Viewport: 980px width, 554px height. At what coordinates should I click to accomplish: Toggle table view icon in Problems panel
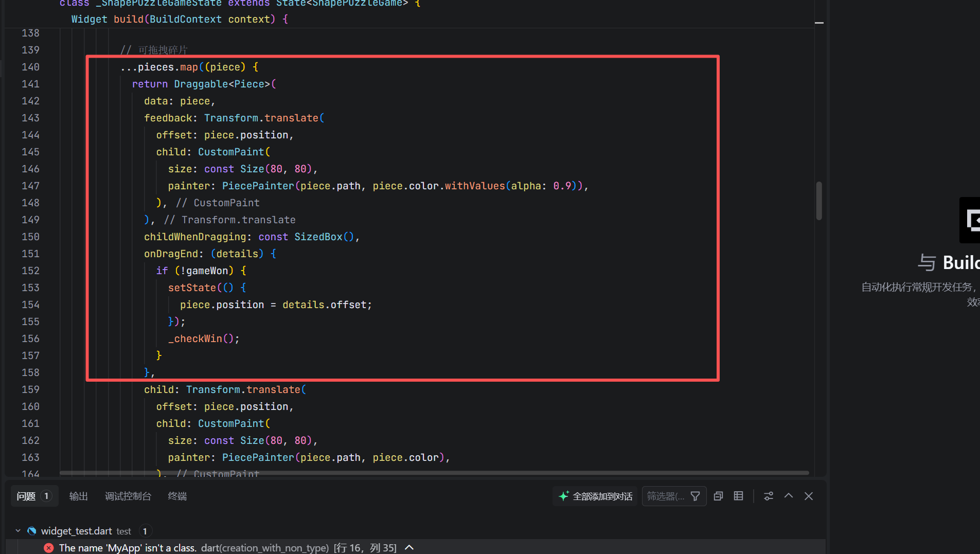tap(738, 496)
